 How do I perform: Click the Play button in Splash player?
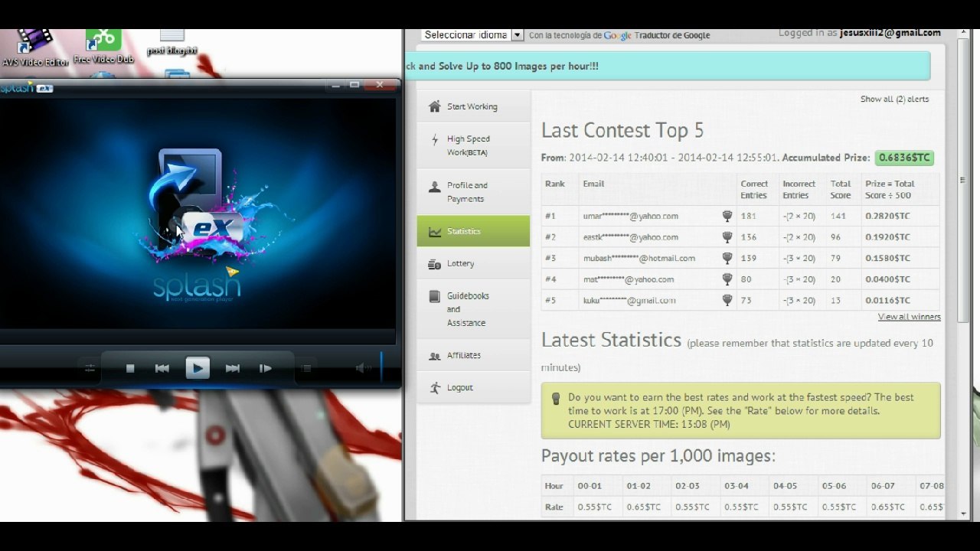[198, 368]
